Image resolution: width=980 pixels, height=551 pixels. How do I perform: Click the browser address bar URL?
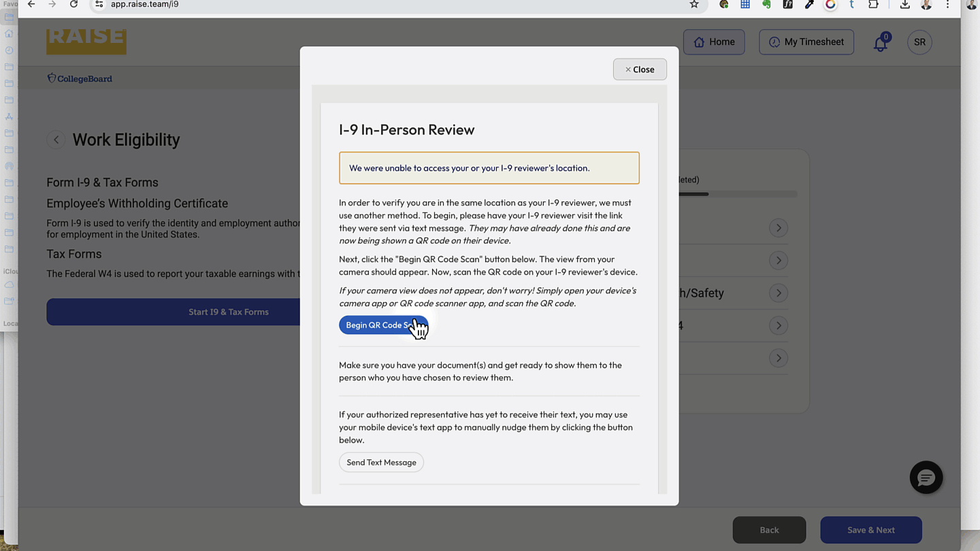(x=145, y=5)
